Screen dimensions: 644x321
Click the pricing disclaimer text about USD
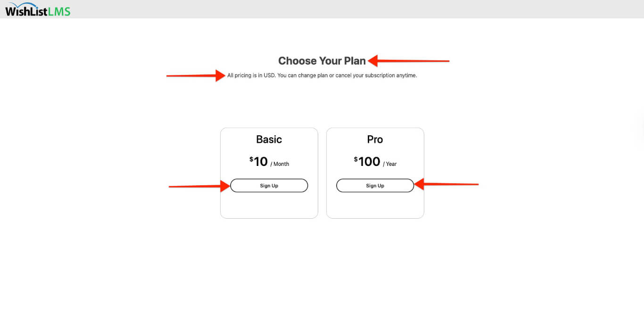click(x=322, y=75)
